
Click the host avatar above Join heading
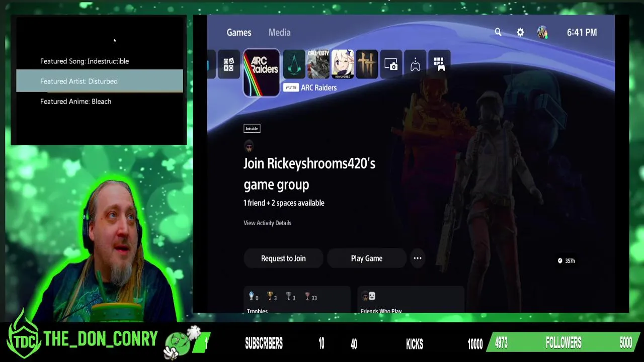click(x=249, y=146)
